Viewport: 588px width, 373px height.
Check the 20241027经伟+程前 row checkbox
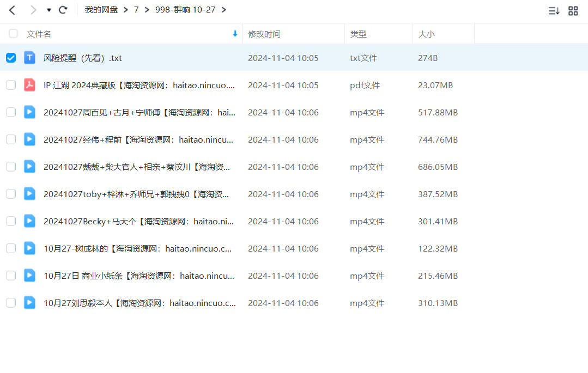pos(11,139)
